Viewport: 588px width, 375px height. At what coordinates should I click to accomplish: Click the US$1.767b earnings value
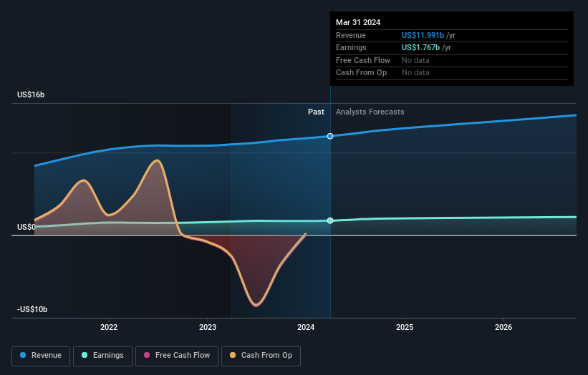pyautogui.click(x=420, y=47)
